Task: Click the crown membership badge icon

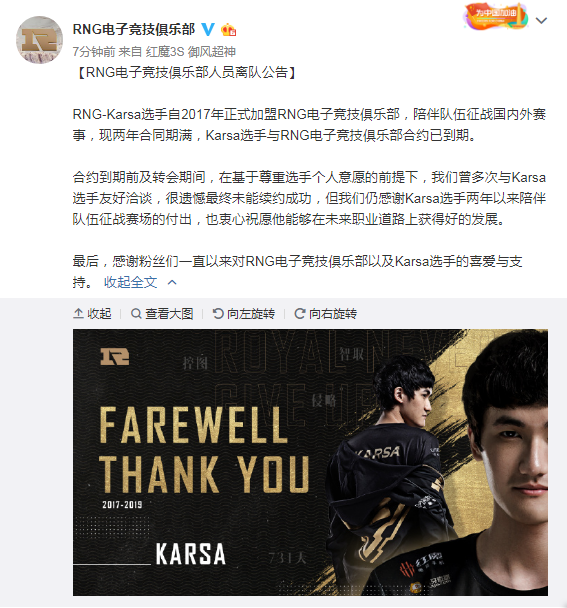Action: click(228, 30)
